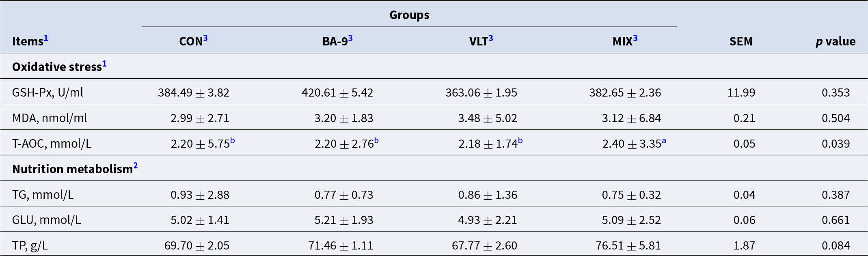Click superscript b in BA-9 T-AOC cell
This screenshot has width=868, height=256.
(x=376, y=141)
